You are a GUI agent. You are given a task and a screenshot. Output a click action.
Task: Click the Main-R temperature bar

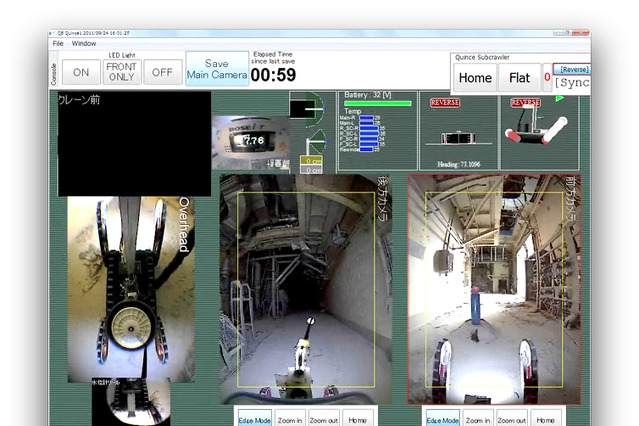coord(366,118)
